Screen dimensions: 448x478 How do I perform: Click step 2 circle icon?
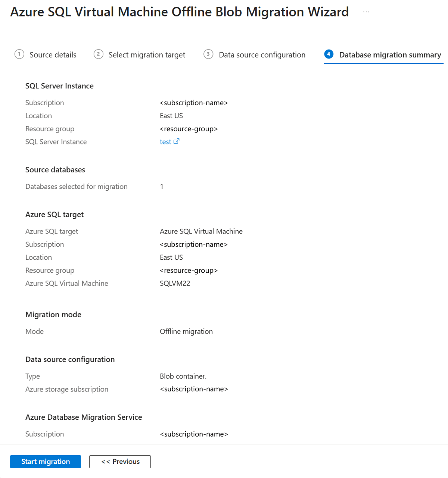click(98, 54)
